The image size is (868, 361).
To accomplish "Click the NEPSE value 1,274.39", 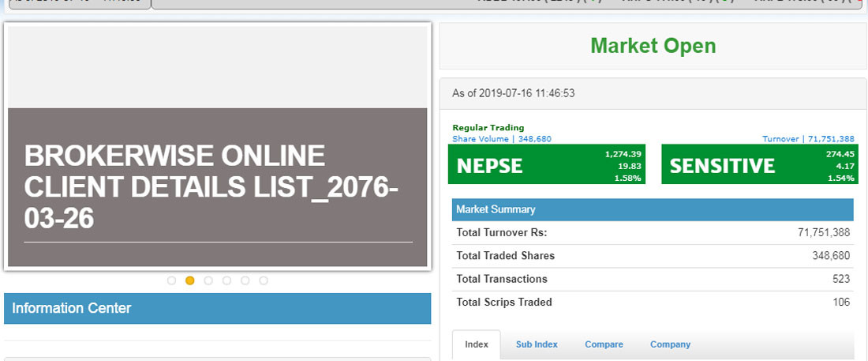I will point(623,154).
